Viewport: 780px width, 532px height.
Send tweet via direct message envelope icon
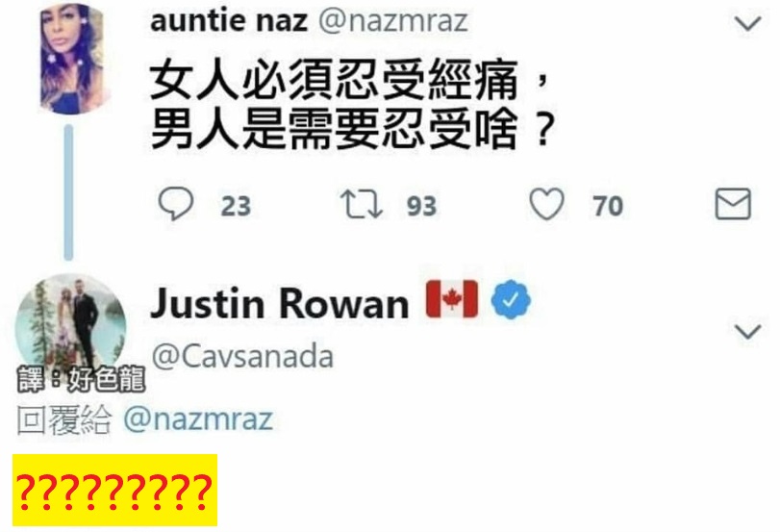(x=733, y=204)
